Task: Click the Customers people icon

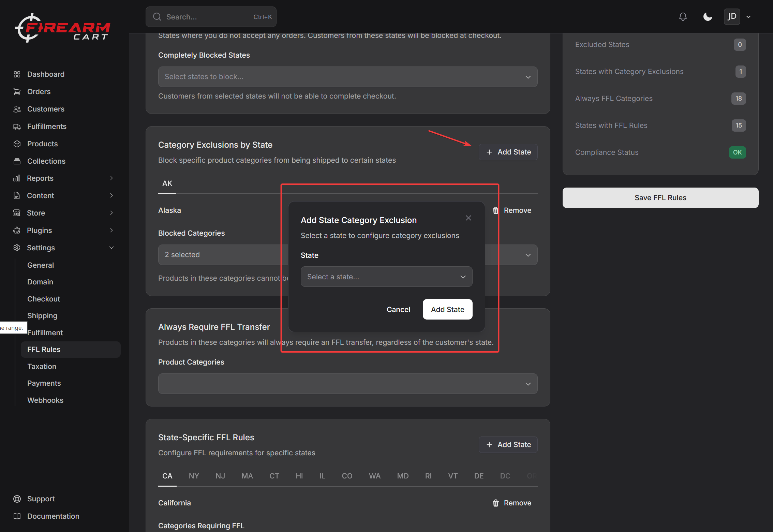Action: (17, 109)
